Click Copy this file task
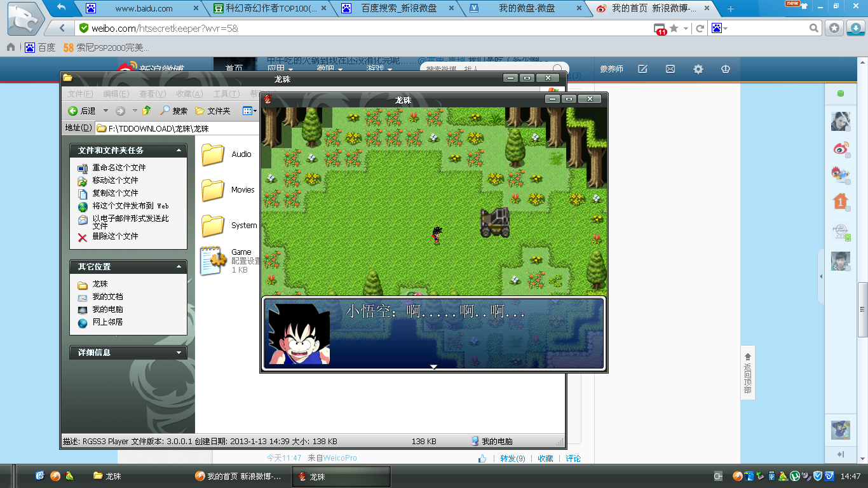 [x=108, y=193]
